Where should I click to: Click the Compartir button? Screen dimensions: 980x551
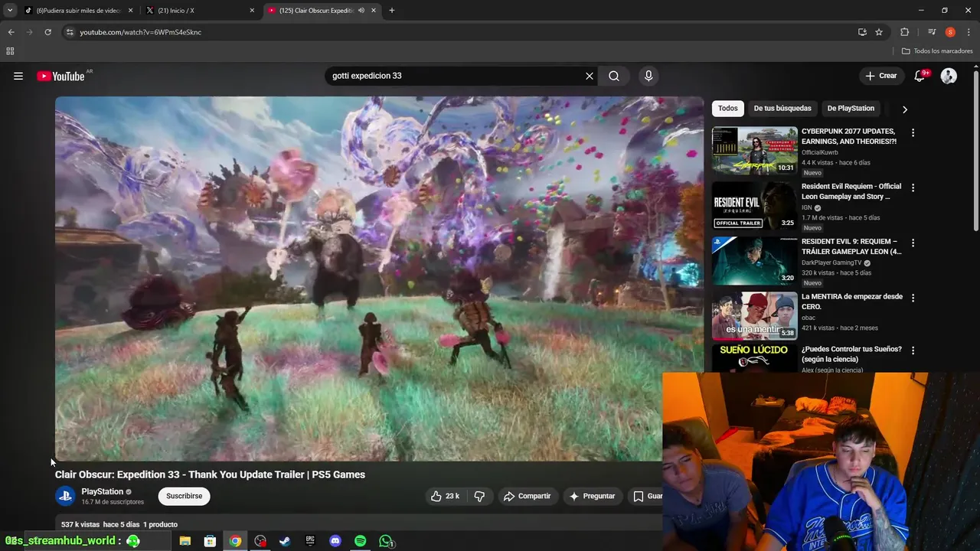pyautogui.click(x=527, y=496)
